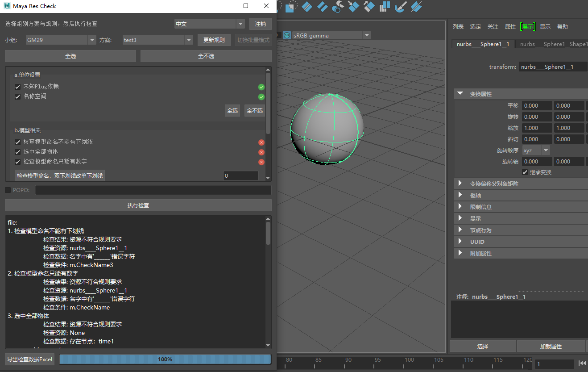Open the sRGB gamma view transform dropdown
Screen dimensions: 588x372
pos(331,35)
